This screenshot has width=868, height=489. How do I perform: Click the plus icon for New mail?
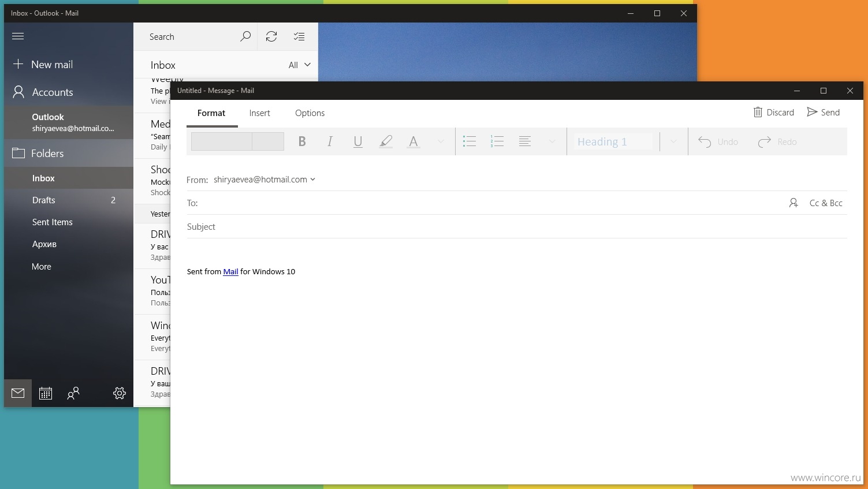(x=18, y=64)
